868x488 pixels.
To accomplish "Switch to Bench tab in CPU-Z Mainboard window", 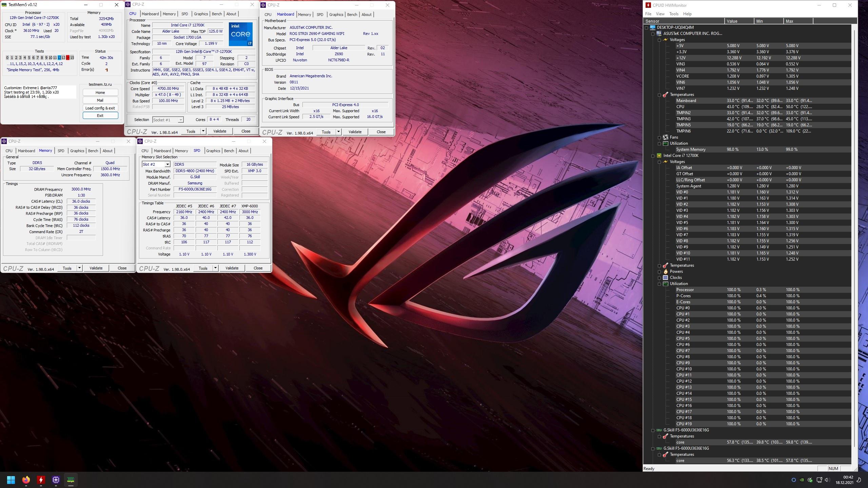I will [x=352, y=15].
